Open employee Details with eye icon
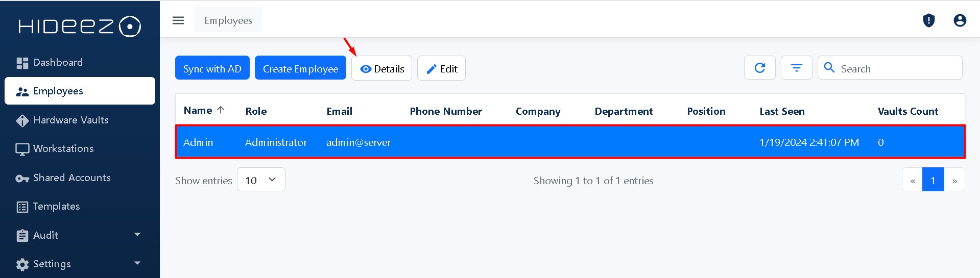Viewport: 980px width, 278px height. (381, 68)
